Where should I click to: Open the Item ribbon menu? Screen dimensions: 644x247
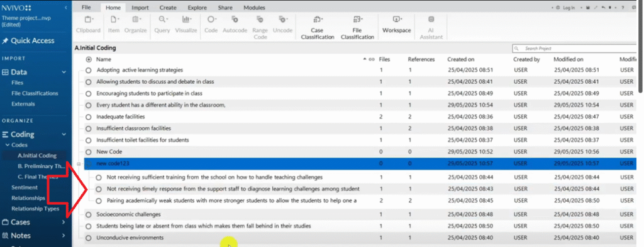114,24
